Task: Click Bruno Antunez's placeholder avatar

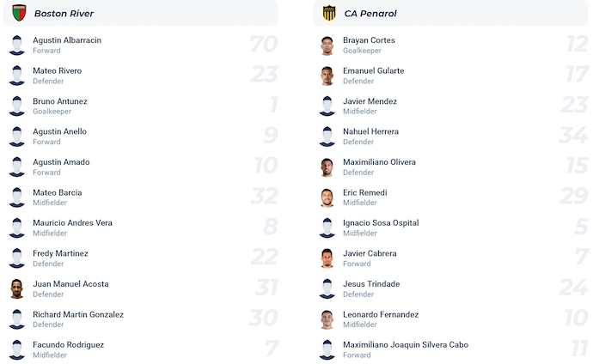Action: 16,106
